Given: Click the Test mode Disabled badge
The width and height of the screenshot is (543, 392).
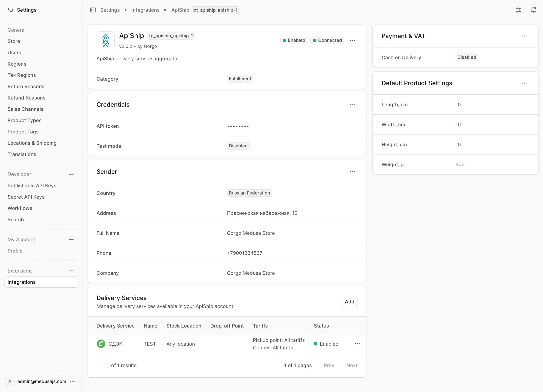Looking at the screenshot, I should pyautogui.click(x=238, y=146).
